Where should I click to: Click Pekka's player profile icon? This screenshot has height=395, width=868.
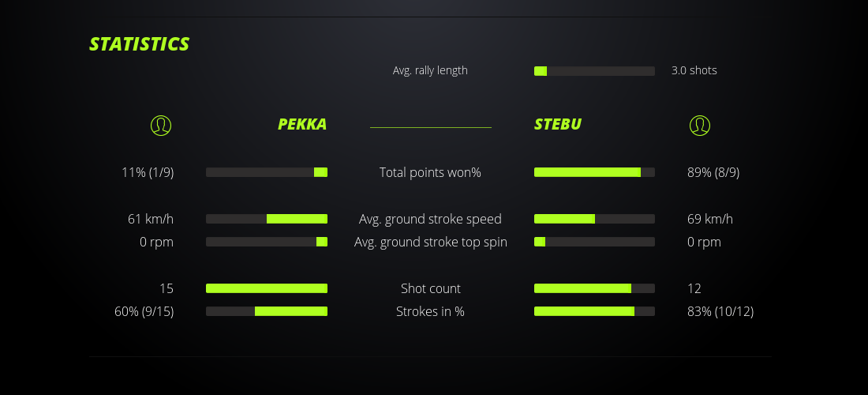161,125
